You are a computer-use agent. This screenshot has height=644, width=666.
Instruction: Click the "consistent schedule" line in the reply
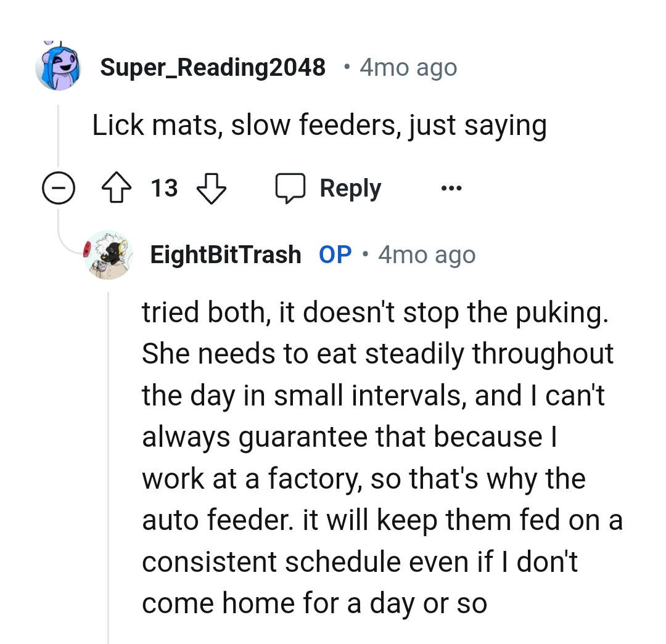[x=360, y=562]
